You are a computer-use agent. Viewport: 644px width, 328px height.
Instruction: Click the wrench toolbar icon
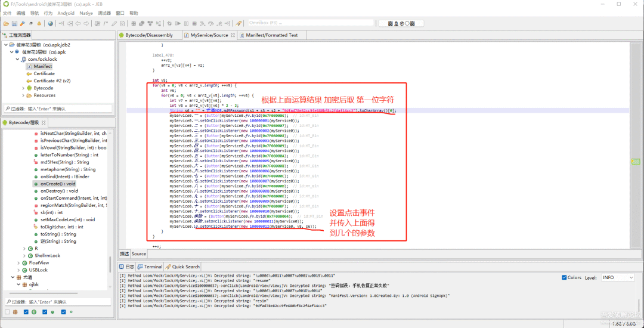click(x=23, y=23)
